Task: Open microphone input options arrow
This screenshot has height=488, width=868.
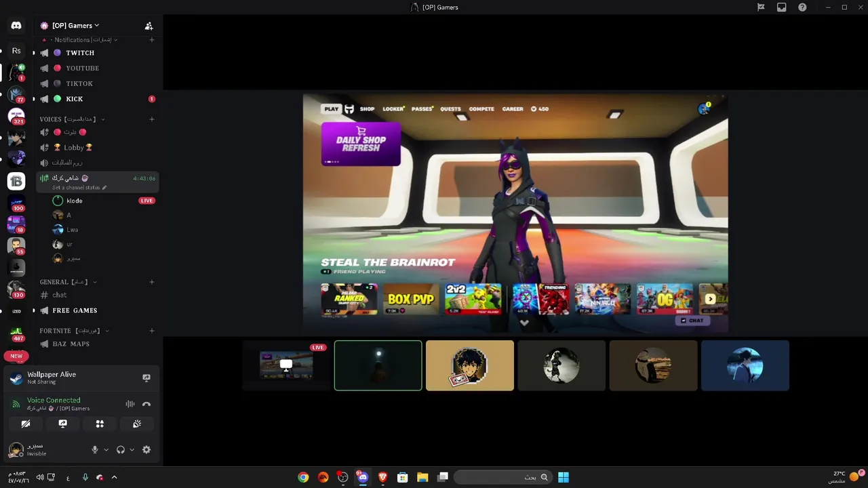Action: tap(106, 449)
